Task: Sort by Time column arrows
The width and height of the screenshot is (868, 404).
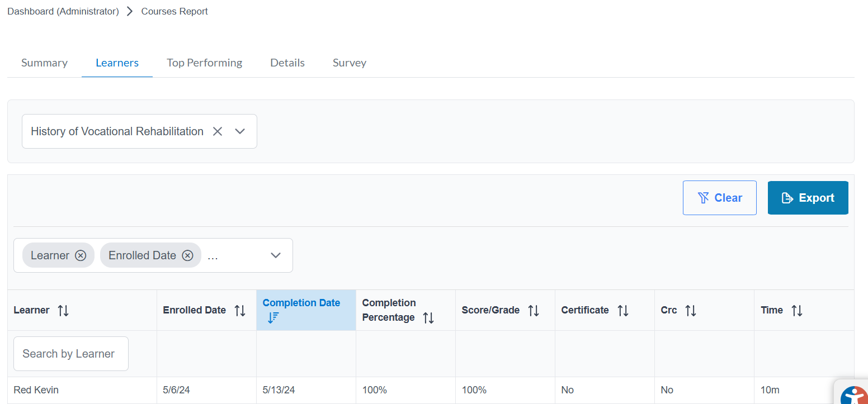Action: (x=797, y=311)
